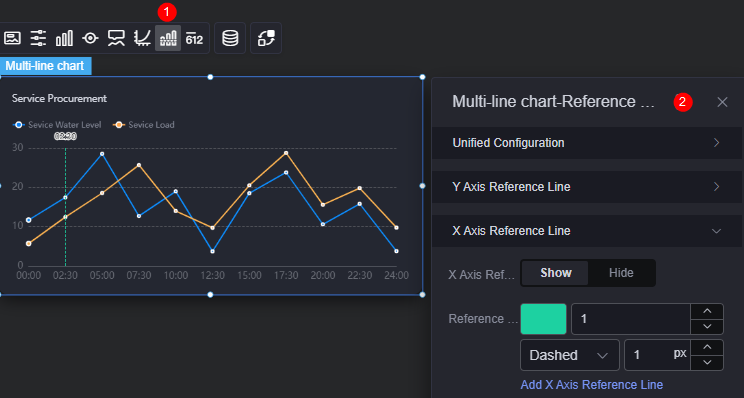Close the Multi-line chart Reference panel

722,102
